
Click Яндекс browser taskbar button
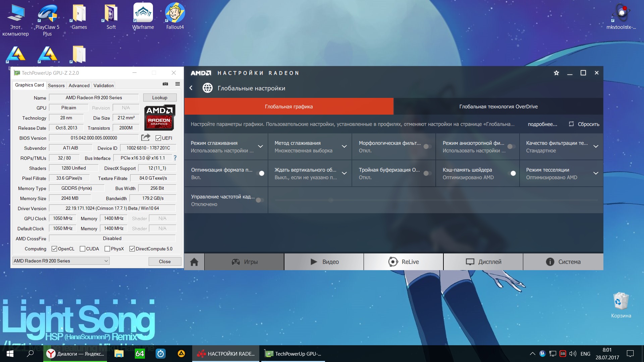[75, 354]
